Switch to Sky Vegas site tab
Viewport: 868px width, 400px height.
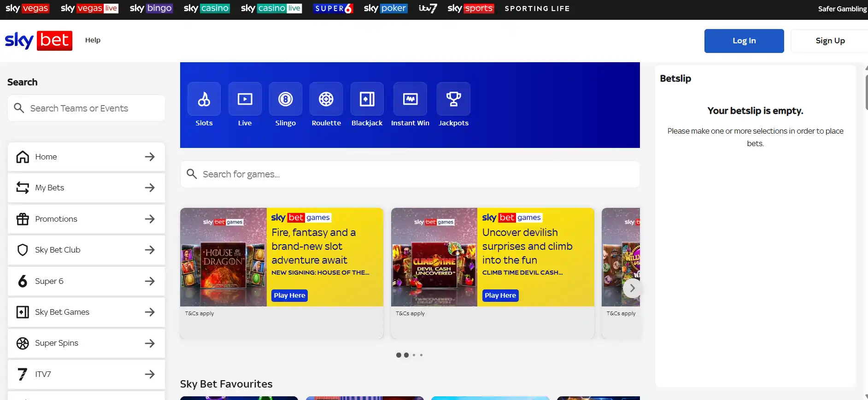(27, 8)
